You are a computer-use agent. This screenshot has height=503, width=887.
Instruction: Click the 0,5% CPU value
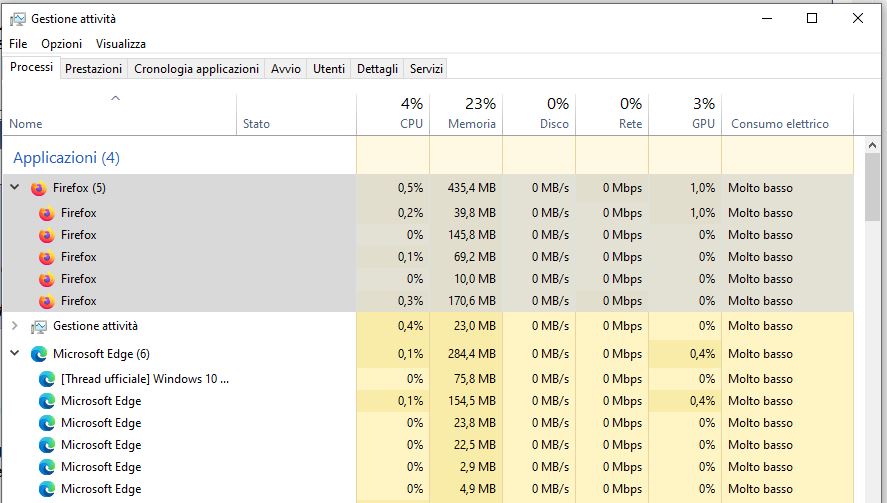point(410,188)
